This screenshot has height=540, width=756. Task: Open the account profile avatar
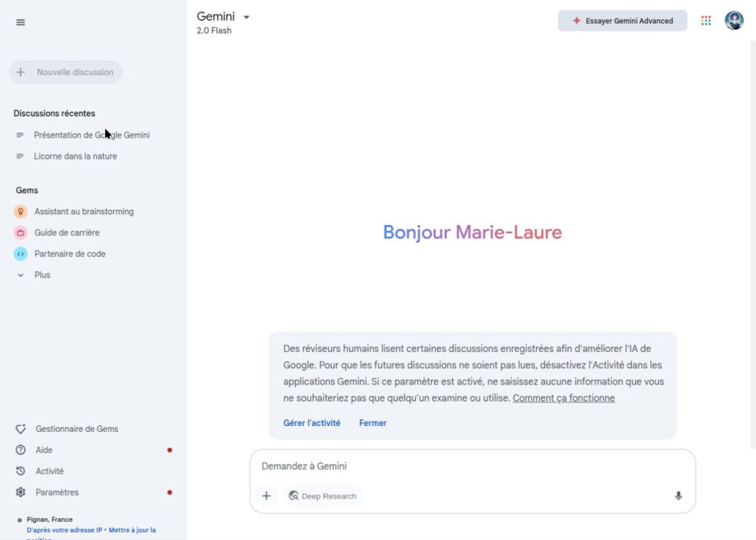point(734,21)
